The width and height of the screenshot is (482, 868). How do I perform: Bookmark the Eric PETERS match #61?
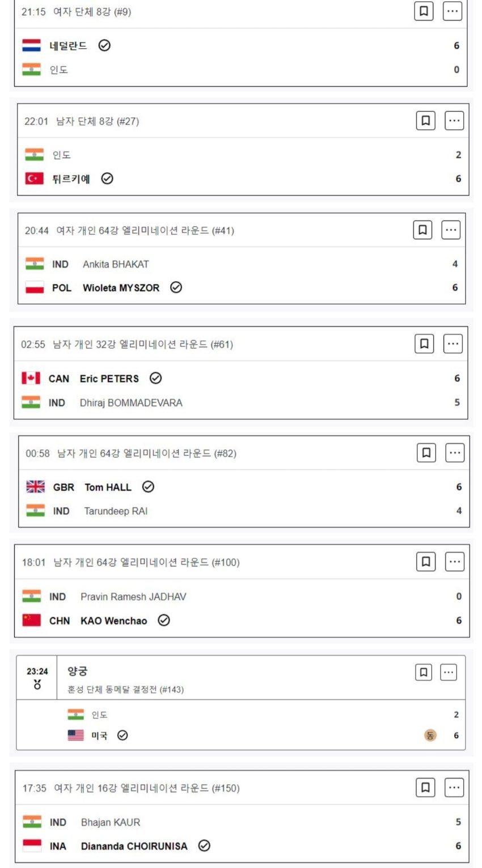click(424, 344)
